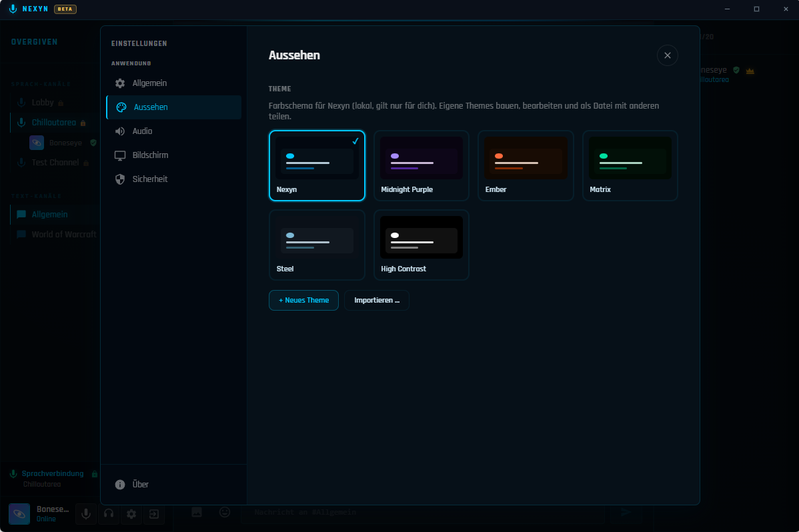Switch to the Bildschirm settings tab
The height and width of the screenshot is (532, 799).
[x=174, y=155]
